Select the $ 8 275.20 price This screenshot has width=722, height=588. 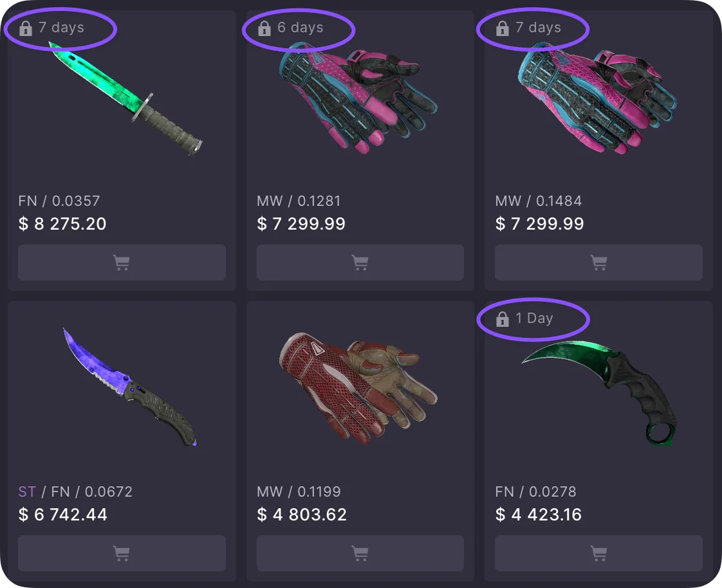click(x=62, y=224)
